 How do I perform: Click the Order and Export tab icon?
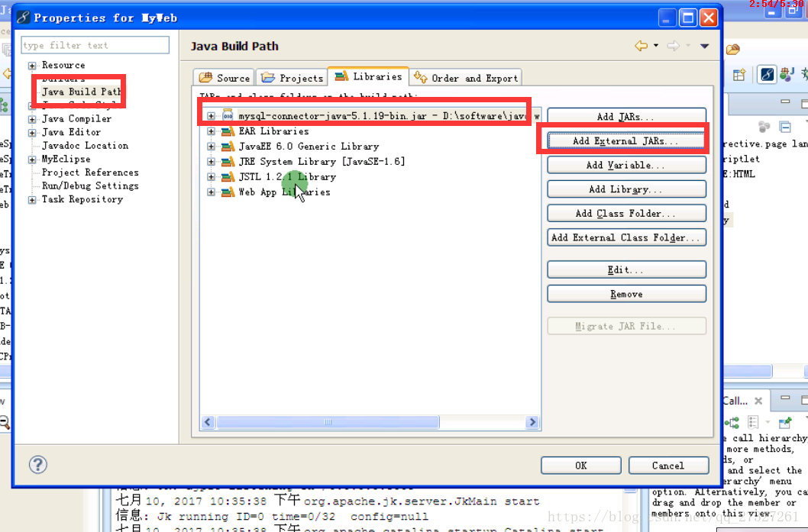click(x=421, y=77)
